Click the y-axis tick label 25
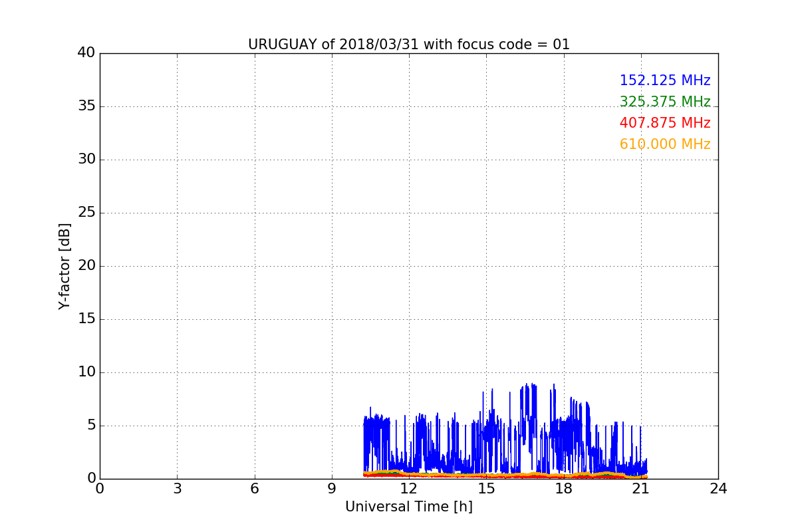798x532 pixels. [86, 213]
